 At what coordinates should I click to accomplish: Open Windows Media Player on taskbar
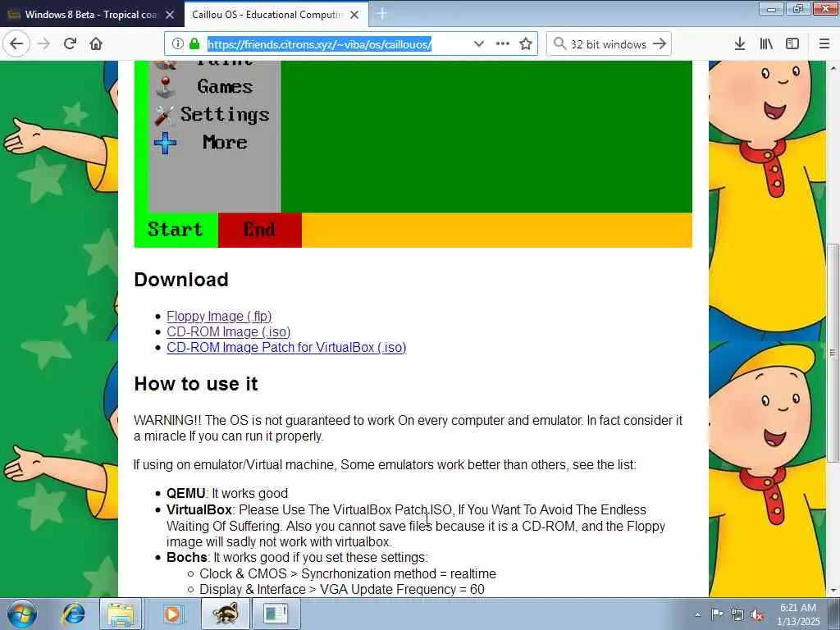click(172, 614)
